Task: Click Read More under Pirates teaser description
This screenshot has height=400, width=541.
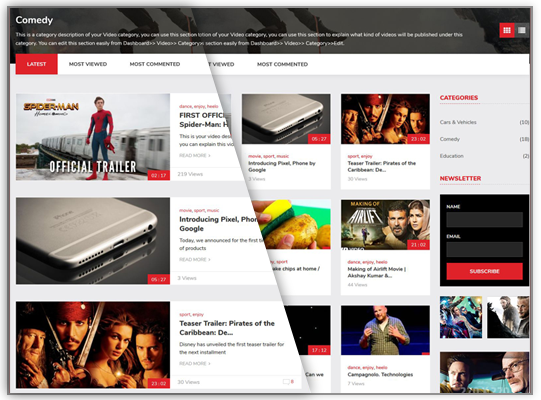Action: pyautogui.click(x=195, y=364)
